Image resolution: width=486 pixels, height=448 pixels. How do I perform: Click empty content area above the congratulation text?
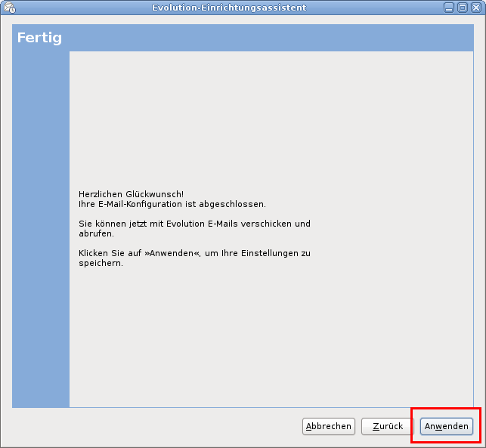pos(265,113)
